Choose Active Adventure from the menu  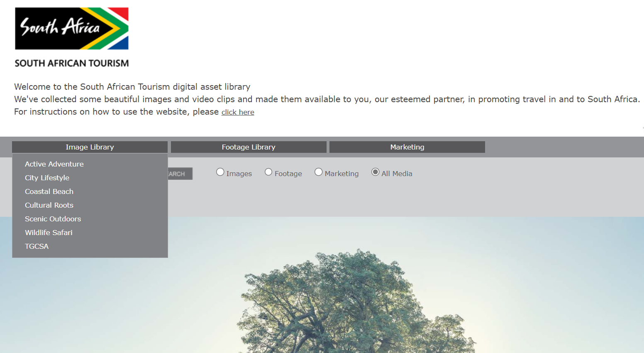[x=54, y=164]
